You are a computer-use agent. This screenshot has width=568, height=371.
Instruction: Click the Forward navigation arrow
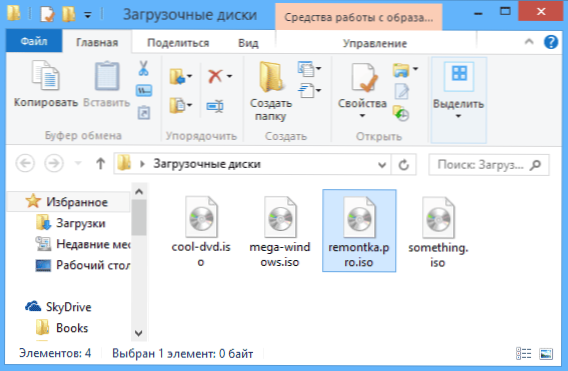point(54,163)
